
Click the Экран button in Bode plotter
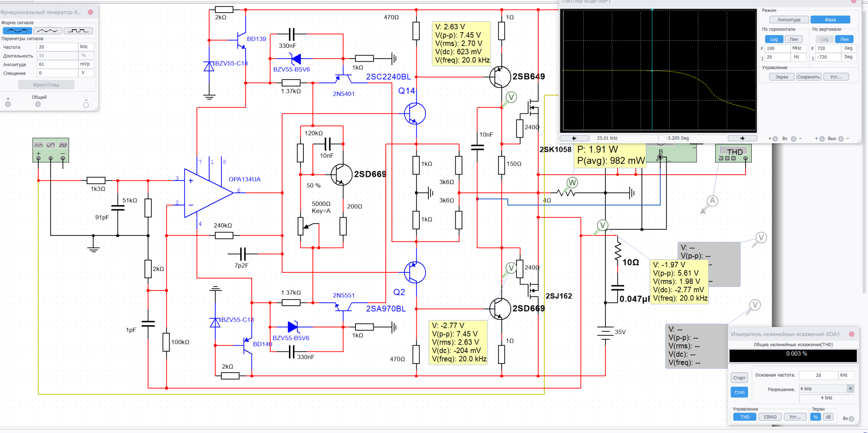coord(782,77)
